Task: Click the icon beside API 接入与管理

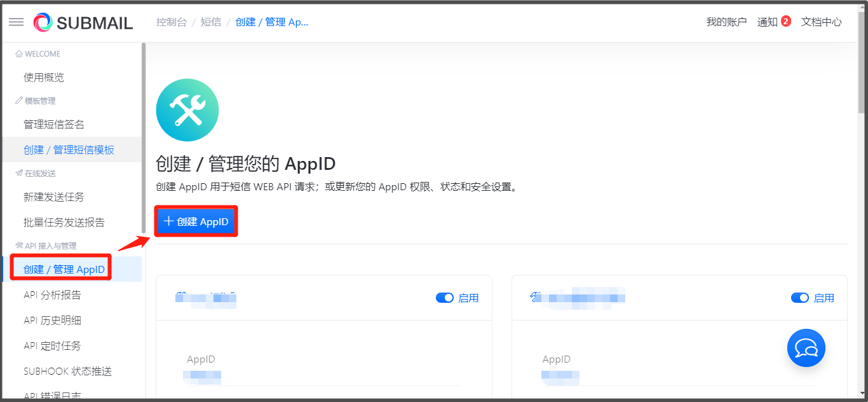Action: tap(19, 246)
